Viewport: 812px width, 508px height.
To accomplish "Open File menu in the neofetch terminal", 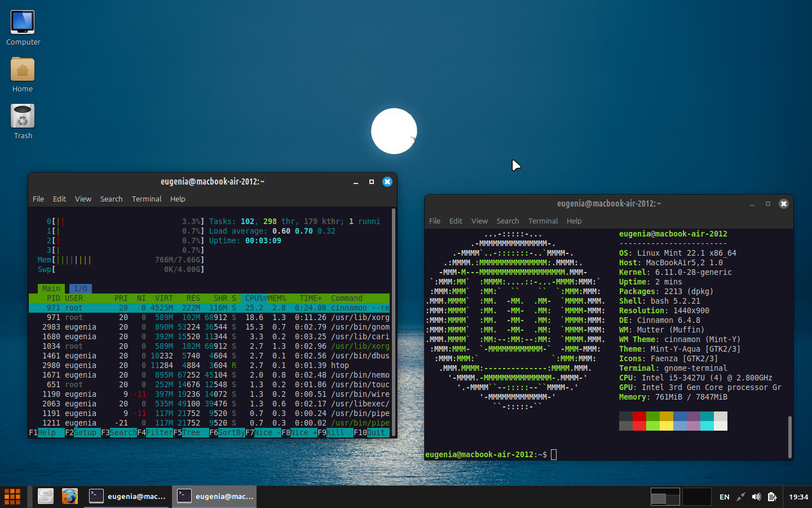I will (435, 221).
